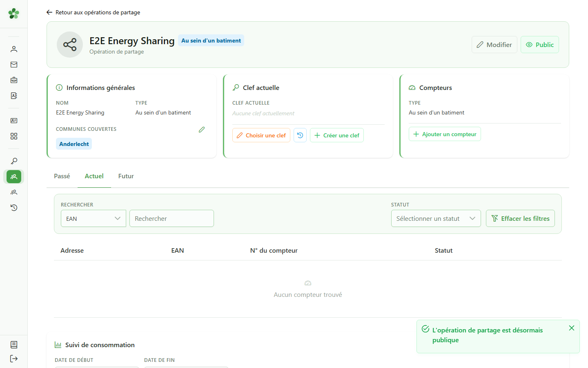Click the Adresse column header
Viewport: 588px width, 368px height.
click(72, 250)
